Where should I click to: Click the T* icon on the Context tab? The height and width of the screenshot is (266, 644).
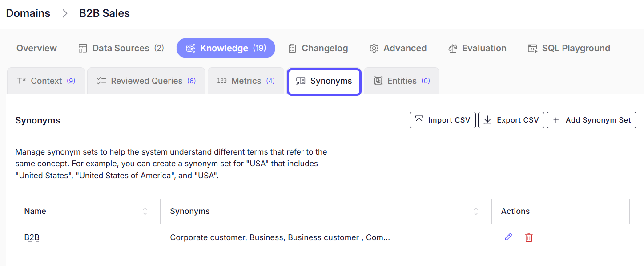tap(23, 81)
